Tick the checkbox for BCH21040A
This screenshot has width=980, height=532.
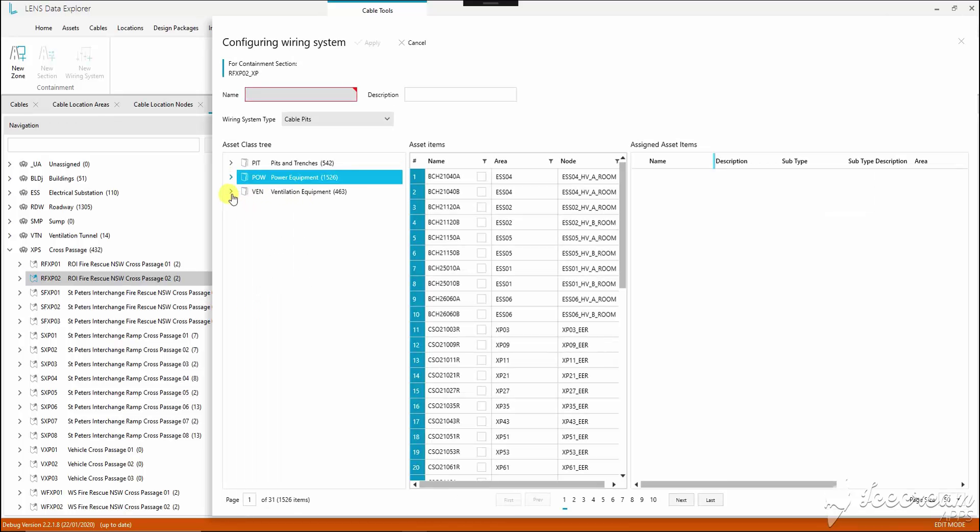point(481,177)
